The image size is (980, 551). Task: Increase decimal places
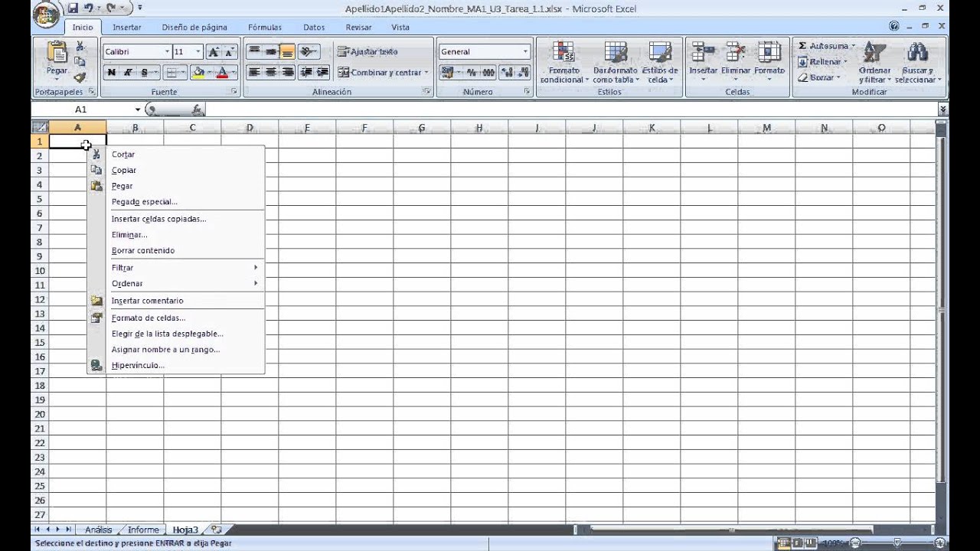(x=507, y=73)
